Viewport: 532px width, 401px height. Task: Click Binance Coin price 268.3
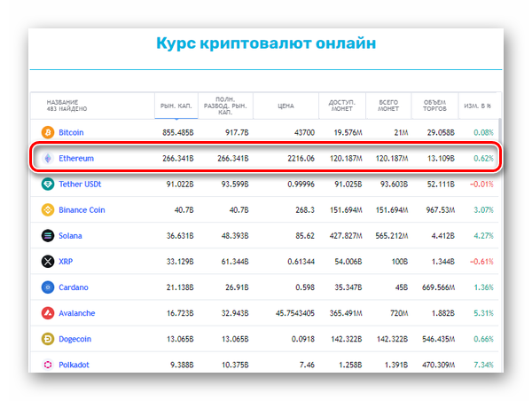[x=305, y=210]
